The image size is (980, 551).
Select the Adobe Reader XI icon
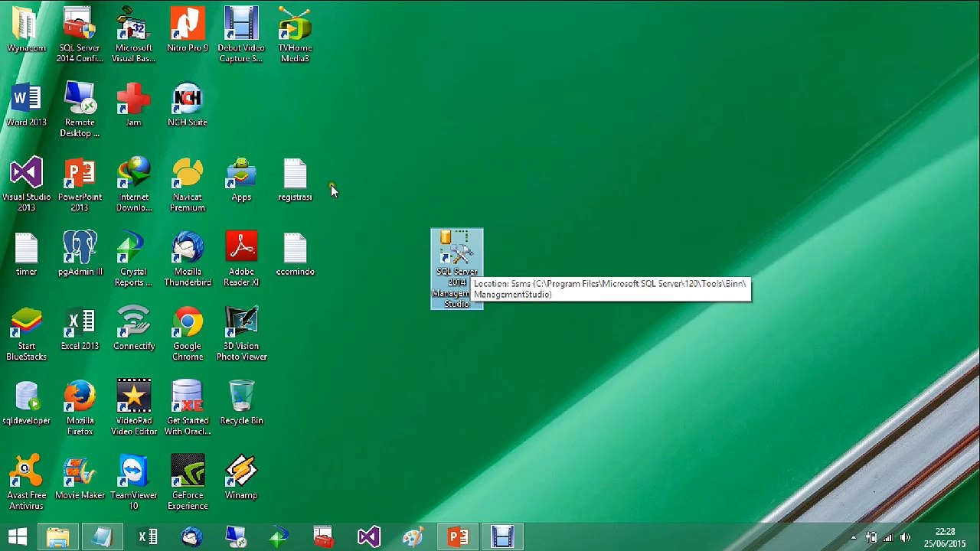coord(241,259)
